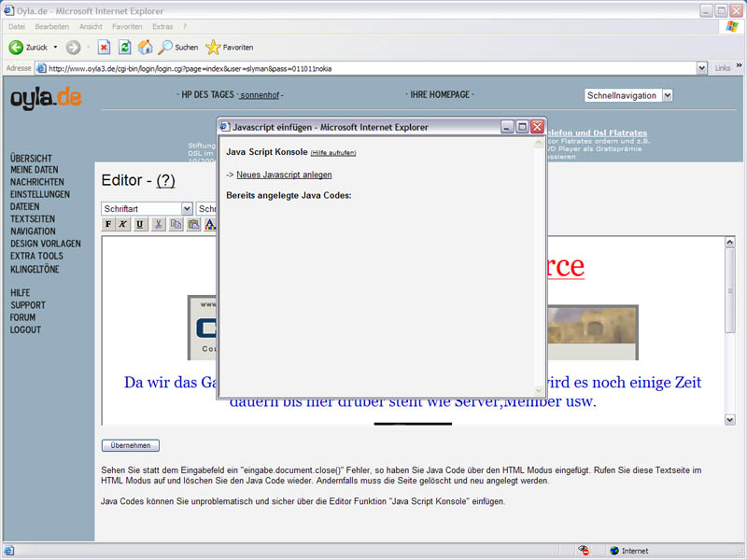The image size is (747, 560).
Task: Open EXTRA TOOLS in sidebar
Action: (36, 256)
